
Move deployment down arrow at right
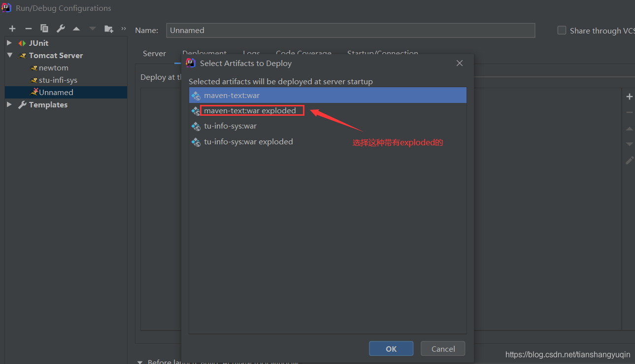[x=630, y=144]
